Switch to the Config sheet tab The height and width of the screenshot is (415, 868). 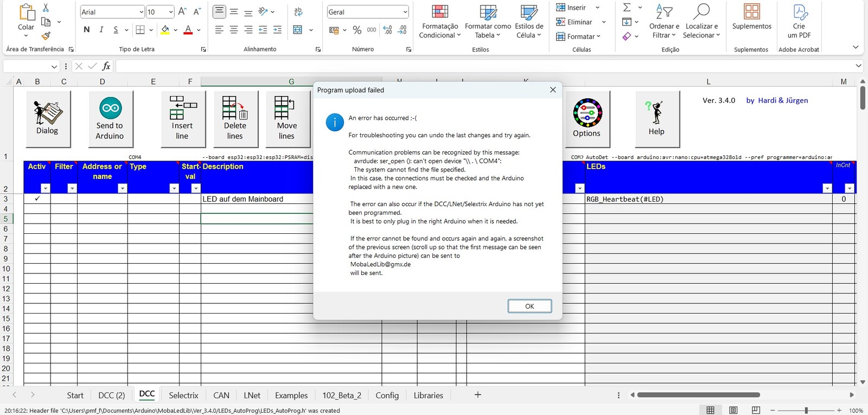[x=387, y=395]
